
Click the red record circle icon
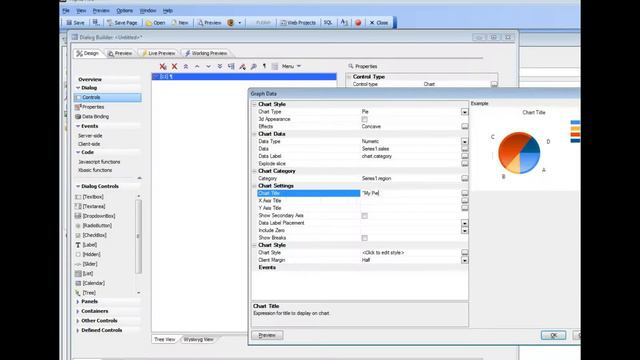pyautogui.click(x=358, y=23)
